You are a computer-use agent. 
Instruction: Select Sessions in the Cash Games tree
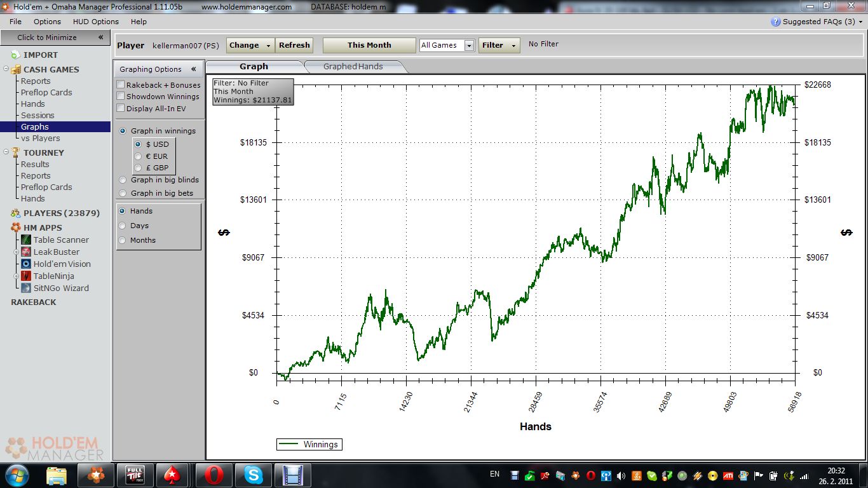[37, 115]
